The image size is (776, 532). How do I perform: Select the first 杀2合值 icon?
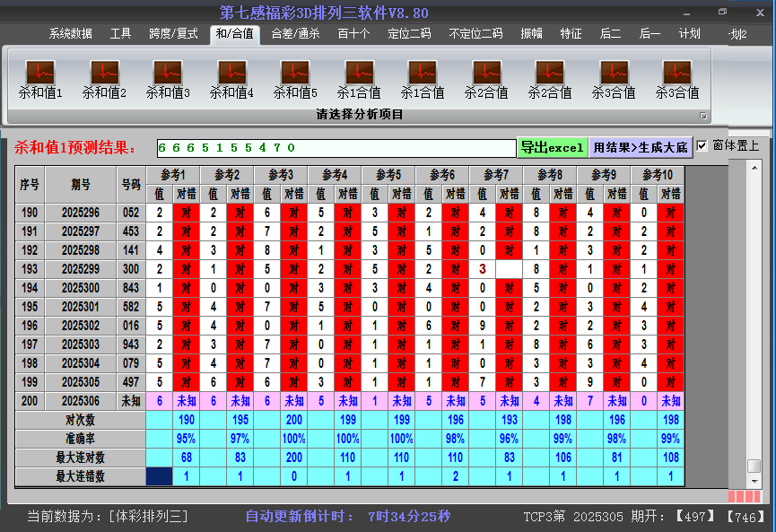coord(486,76)
